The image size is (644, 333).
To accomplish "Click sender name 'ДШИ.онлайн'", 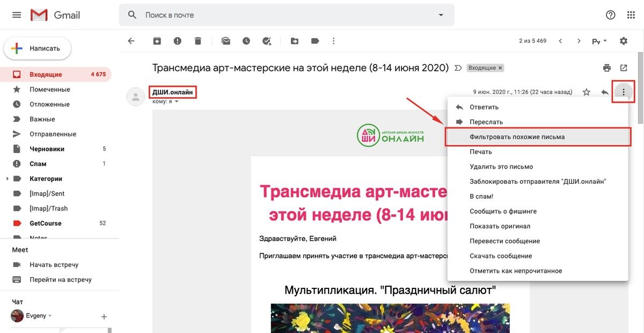I will tap(172, 92).
